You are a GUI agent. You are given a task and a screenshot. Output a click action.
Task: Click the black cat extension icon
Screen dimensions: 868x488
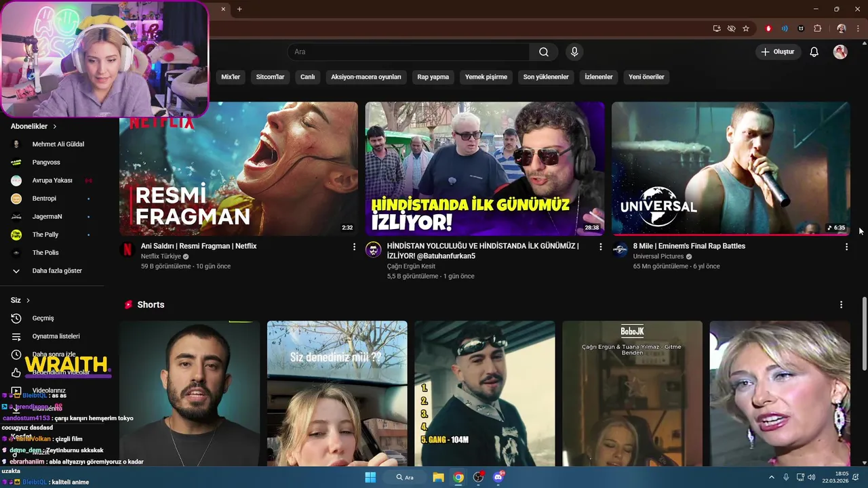click(801, 28)
